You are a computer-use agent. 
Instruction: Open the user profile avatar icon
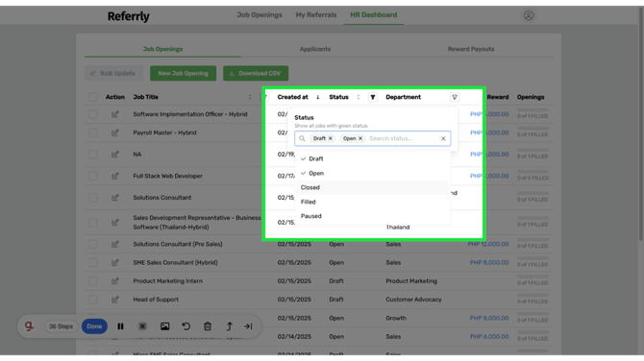click(x=529, y=15)
